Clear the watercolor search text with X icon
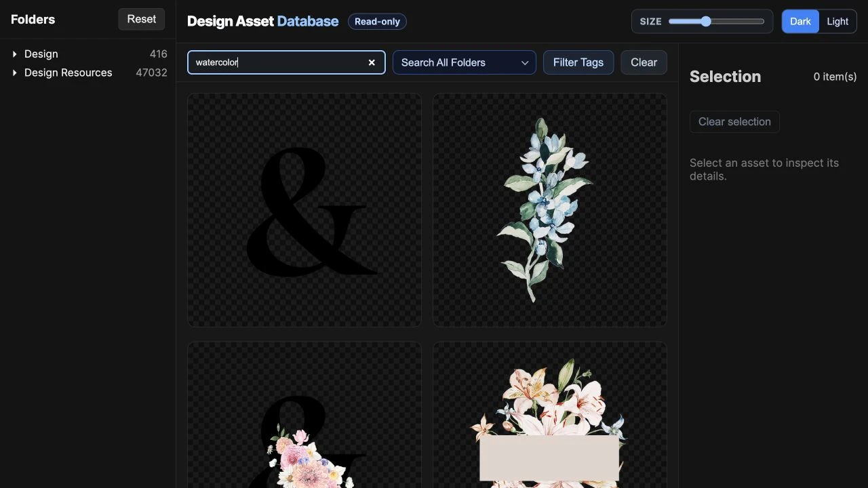 (372, 62)
